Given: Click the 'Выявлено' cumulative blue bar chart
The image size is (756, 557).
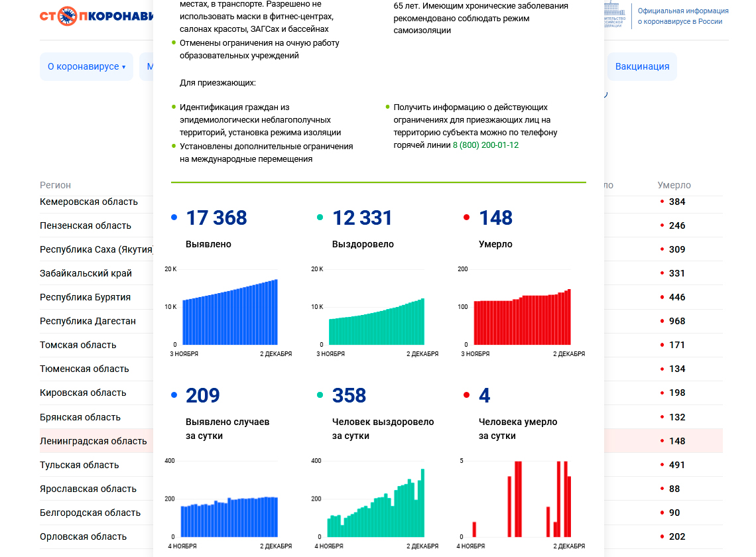Looking at the screenshot, I should (x=229, y=313).
